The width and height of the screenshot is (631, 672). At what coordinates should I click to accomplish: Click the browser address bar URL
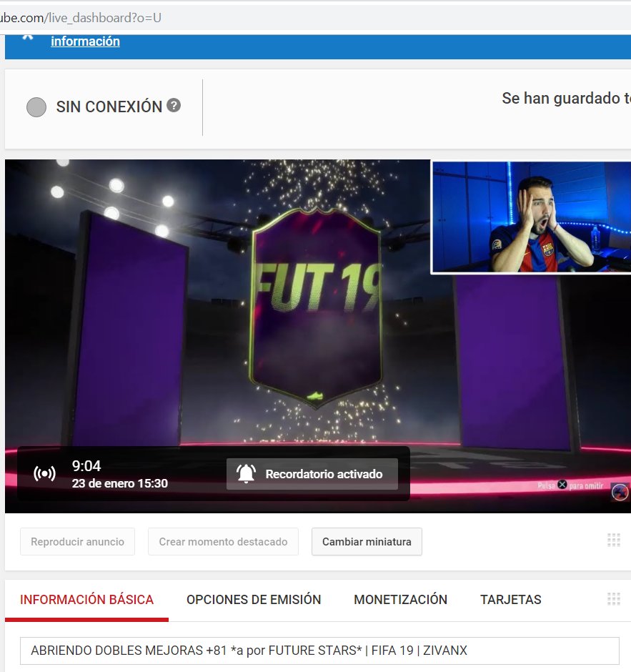(81, 18)
